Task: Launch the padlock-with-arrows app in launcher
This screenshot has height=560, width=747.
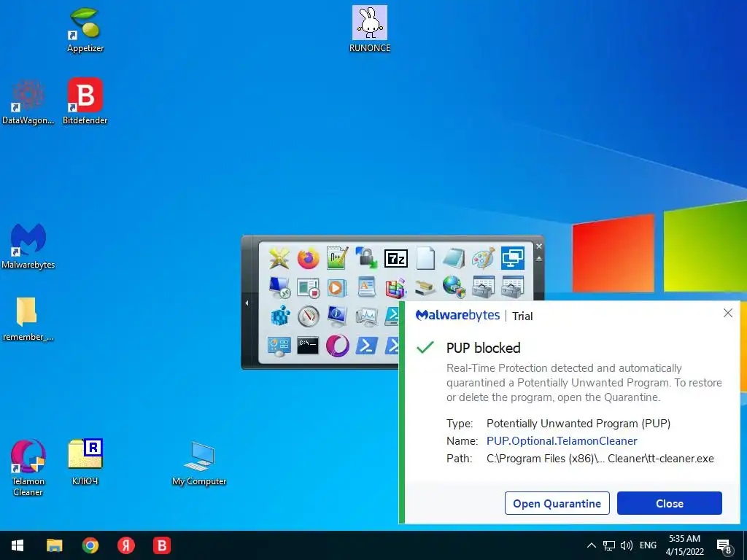Action: tap(366, 258)
